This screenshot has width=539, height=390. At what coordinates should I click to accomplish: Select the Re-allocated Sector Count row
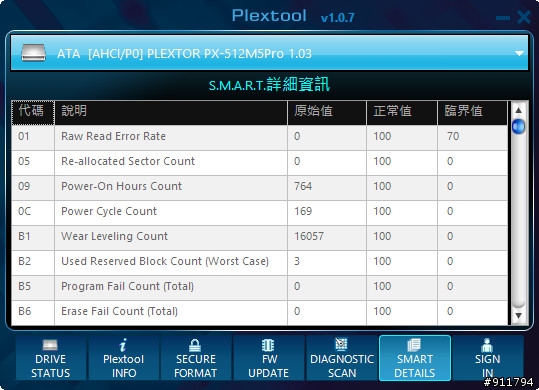pyautogui.click(x=260, y=163)
